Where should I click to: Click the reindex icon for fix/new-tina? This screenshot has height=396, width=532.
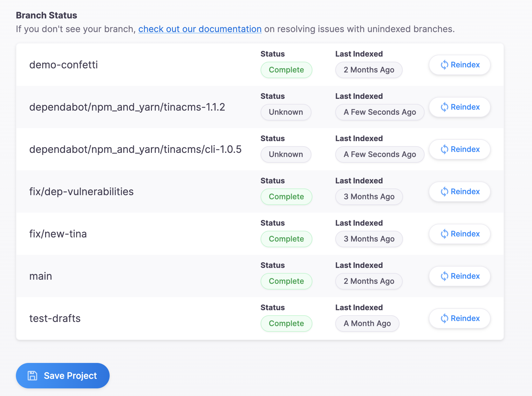(x=444, y=234)
